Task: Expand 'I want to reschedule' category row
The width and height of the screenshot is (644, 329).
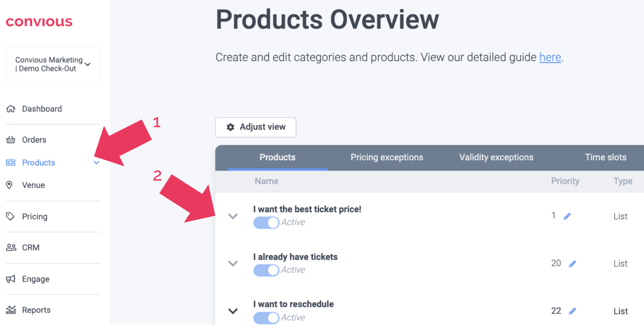Action: point(233,311)
